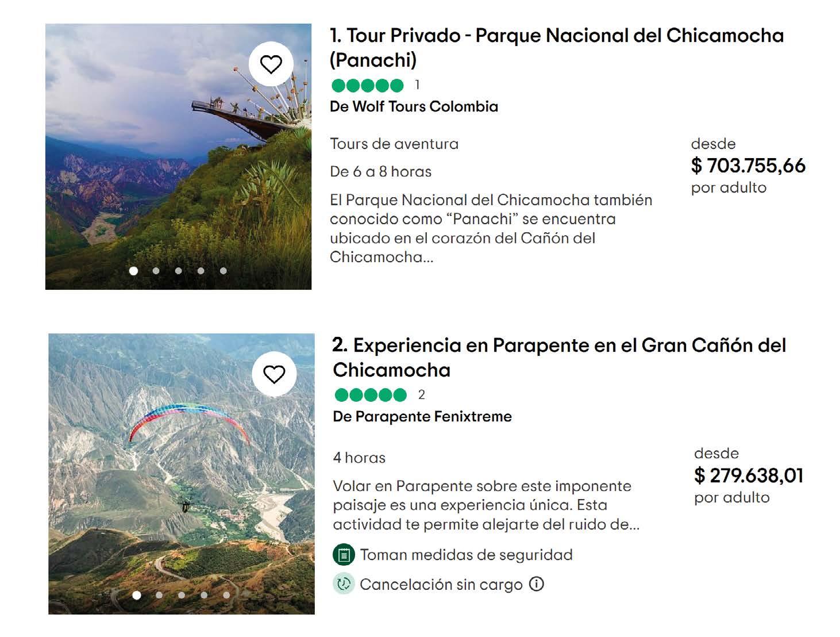Click the $ 279.638,01 price
This screenshot has height=637, width=840.
click(x=749, y=475)
